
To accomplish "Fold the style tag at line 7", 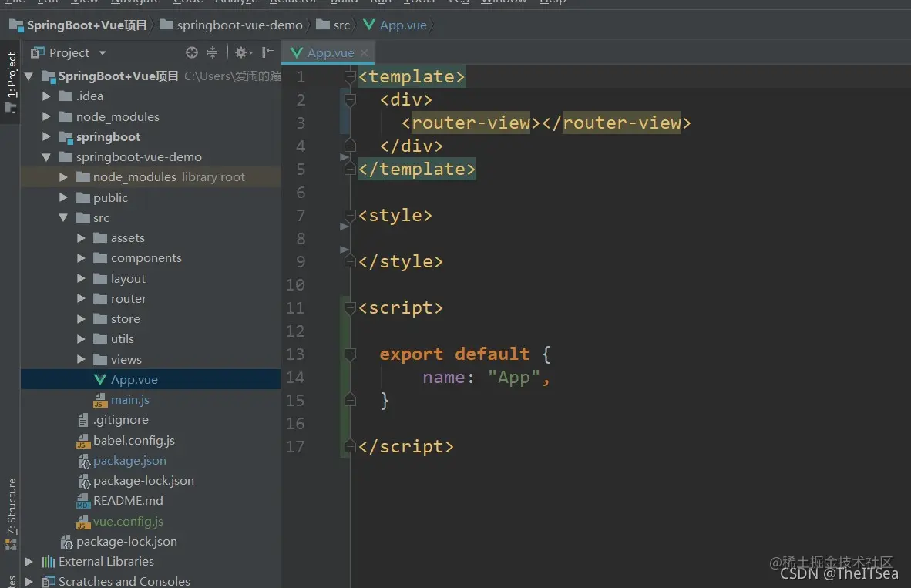I will pos(350,216).
